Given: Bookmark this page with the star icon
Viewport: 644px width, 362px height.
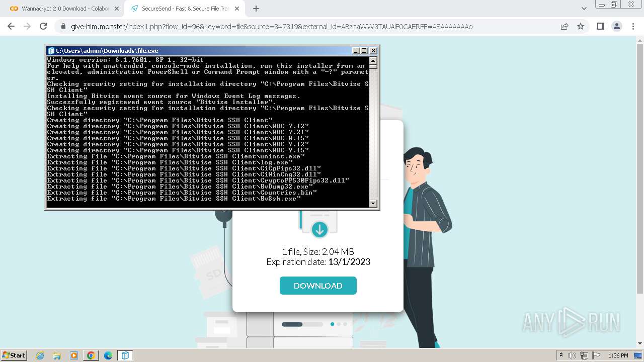Looking at the screenshot, I should pyautogui.click(x=581, y=27).
